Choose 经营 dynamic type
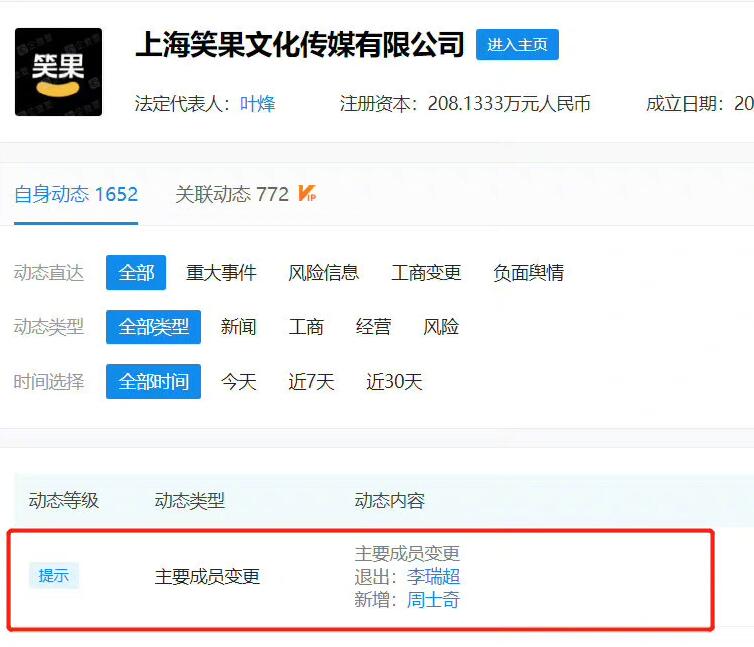The width and height of the screenshot is (754, 647). tap(373, 327)
